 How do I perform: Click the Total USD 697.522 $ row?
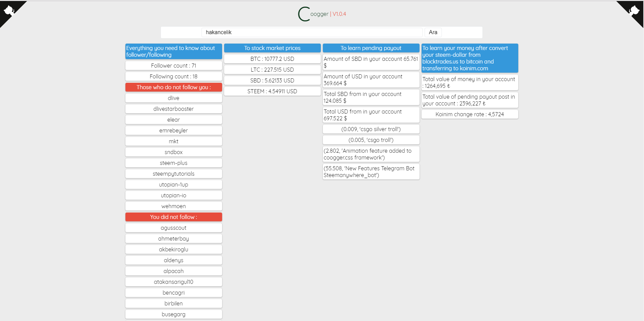[371, 115]
